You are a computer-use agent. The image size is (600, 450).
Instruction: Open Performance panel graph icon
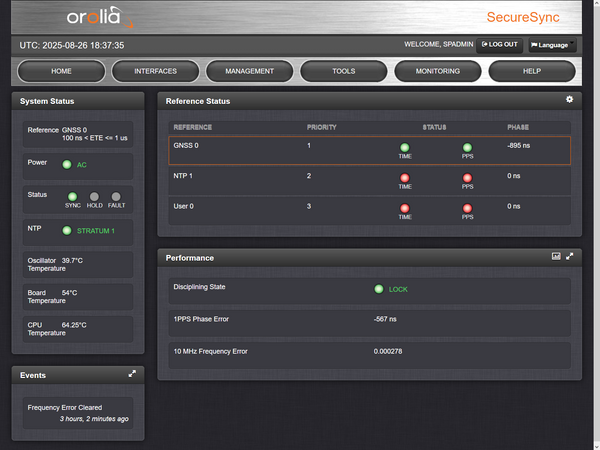[556, 256]
